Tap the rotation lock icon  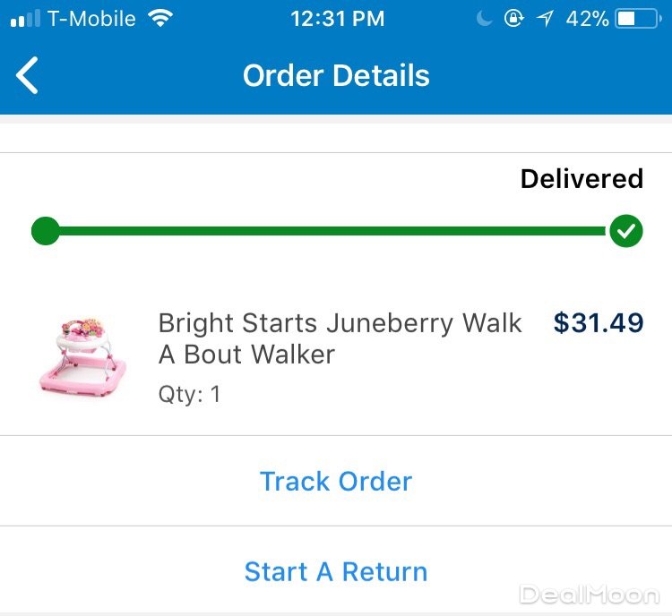click(x=513, y=19)
